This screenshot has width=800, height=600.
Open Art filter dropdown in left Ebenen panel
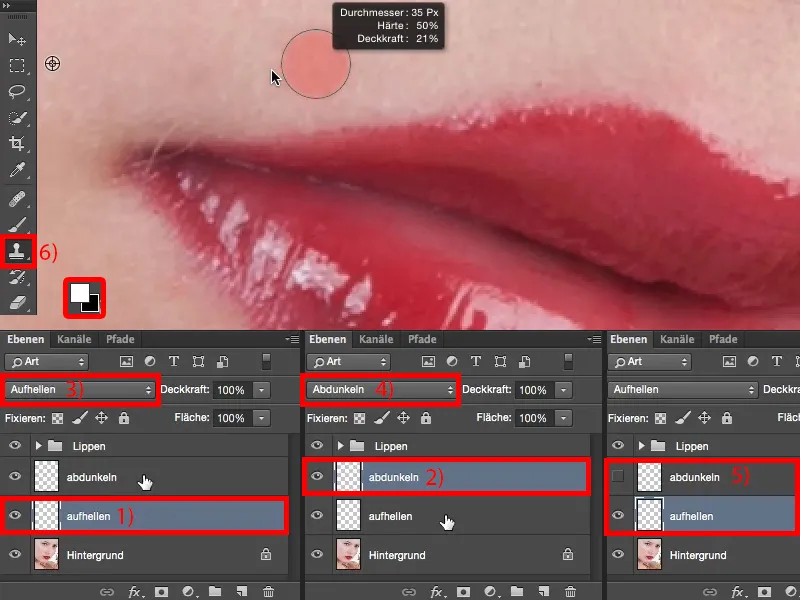46,362
